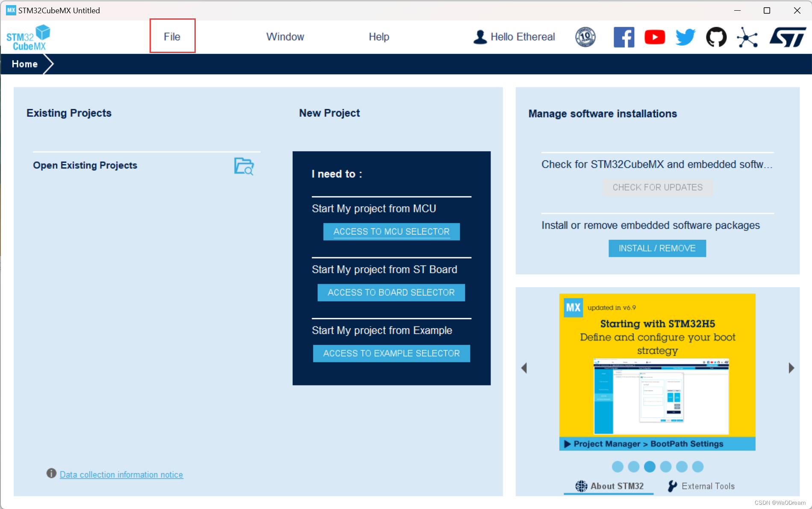Click the Open Existing Projects label

(85, 165)
